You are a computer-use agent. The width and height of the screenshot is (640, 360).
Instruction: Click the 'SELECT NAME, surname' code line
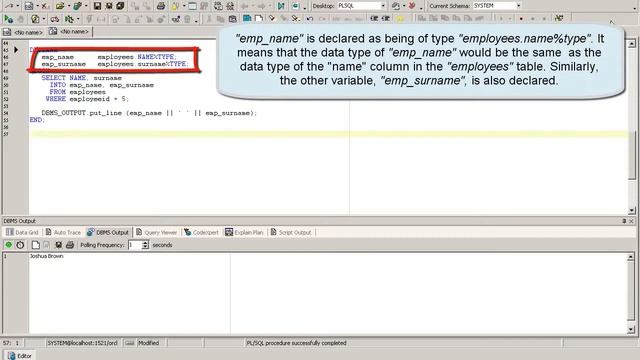point(82,78)
